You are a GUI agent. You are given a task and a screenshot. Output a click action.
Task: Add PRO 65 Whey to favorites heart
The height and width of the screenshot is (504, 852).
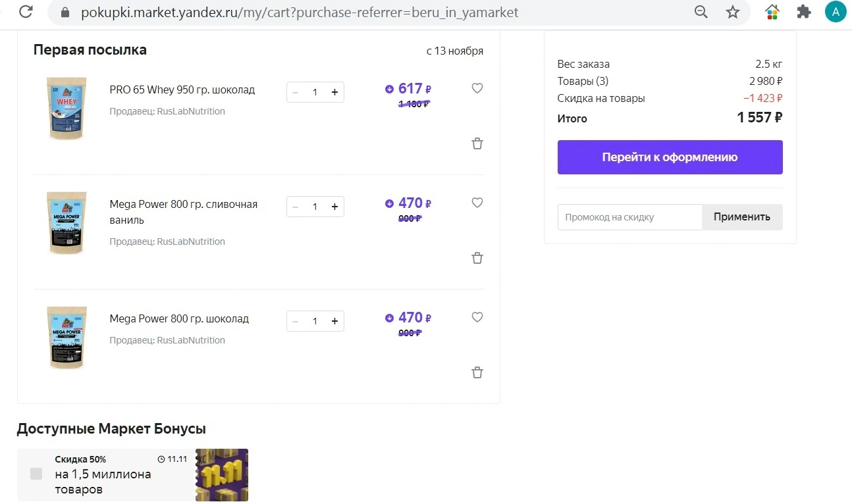(477, 88)
